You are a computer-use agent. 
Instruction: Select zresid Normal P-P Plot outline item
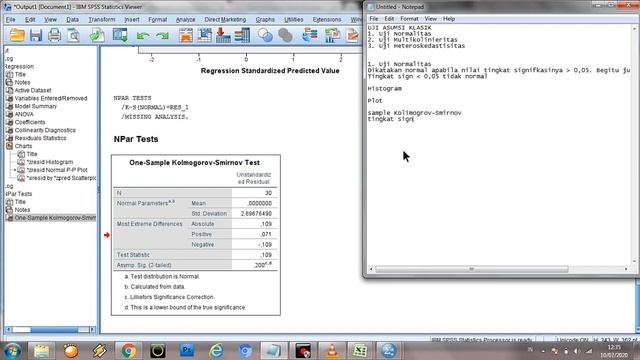[x=57, y=170]
